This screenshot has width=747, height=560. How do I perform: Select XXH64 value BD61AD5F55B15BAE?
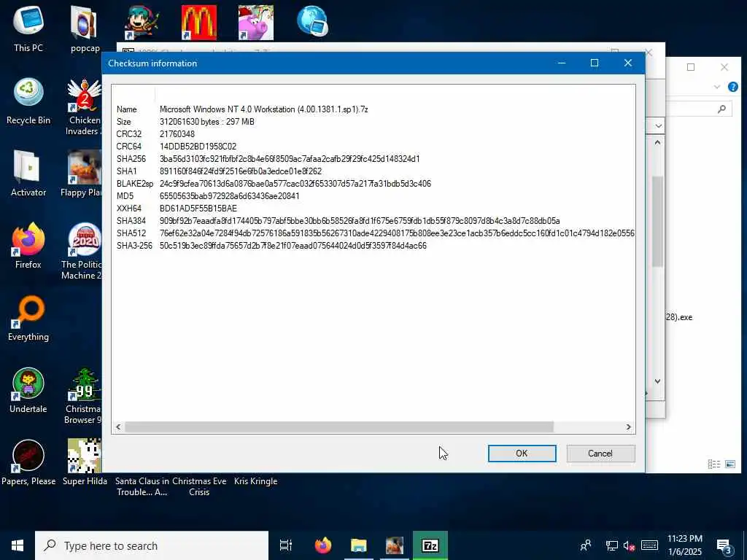(x=198, y=208)
